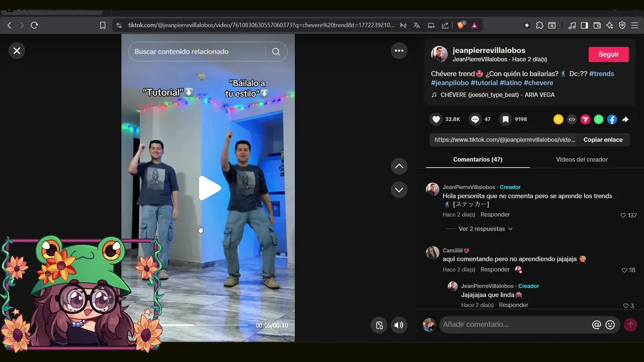
Task: Go to the previous video with up chevron
Action: [399, 166]
